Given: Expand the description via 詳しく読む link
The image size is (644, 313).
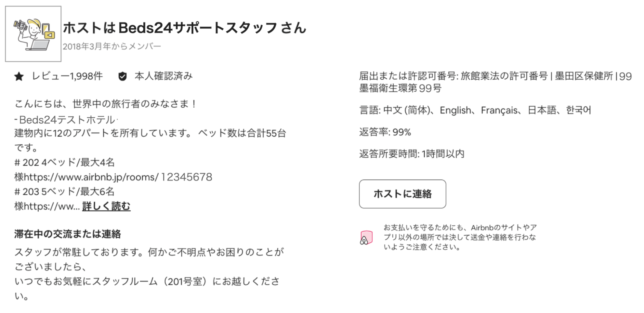Looking at the screenshot, I should (x=106, y=206).
